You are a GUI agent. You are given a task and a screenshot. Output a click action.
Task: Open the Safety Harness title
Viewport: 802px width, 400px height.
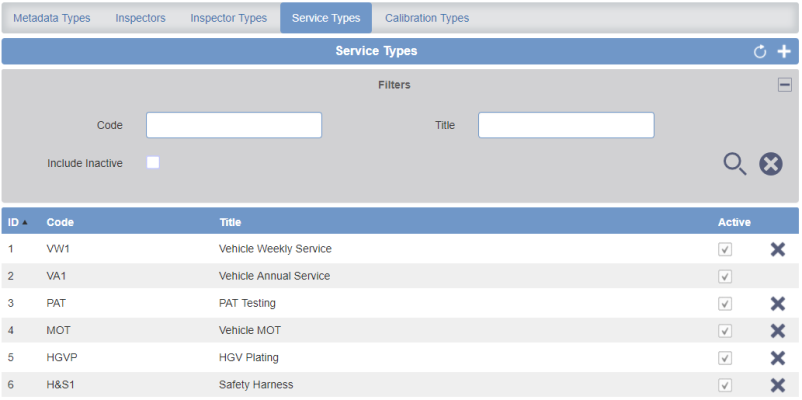coord(256,385)
